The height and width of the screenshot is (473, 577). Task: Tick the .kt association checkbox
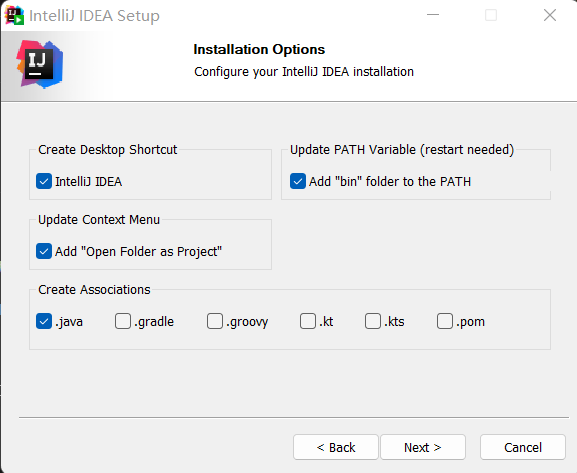coord(308,321)
